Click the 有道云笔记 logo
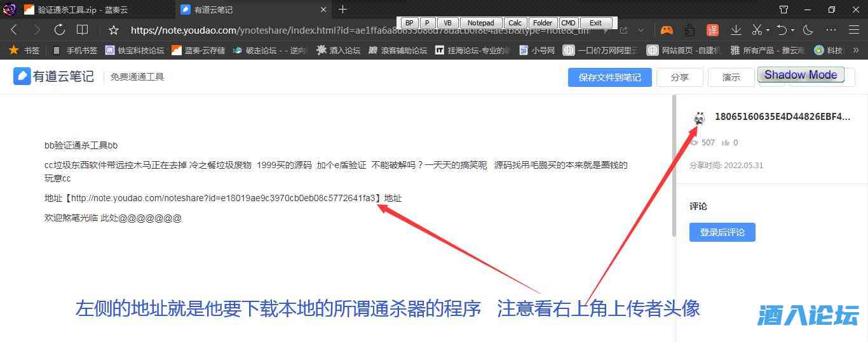 [x=54, y=77]
